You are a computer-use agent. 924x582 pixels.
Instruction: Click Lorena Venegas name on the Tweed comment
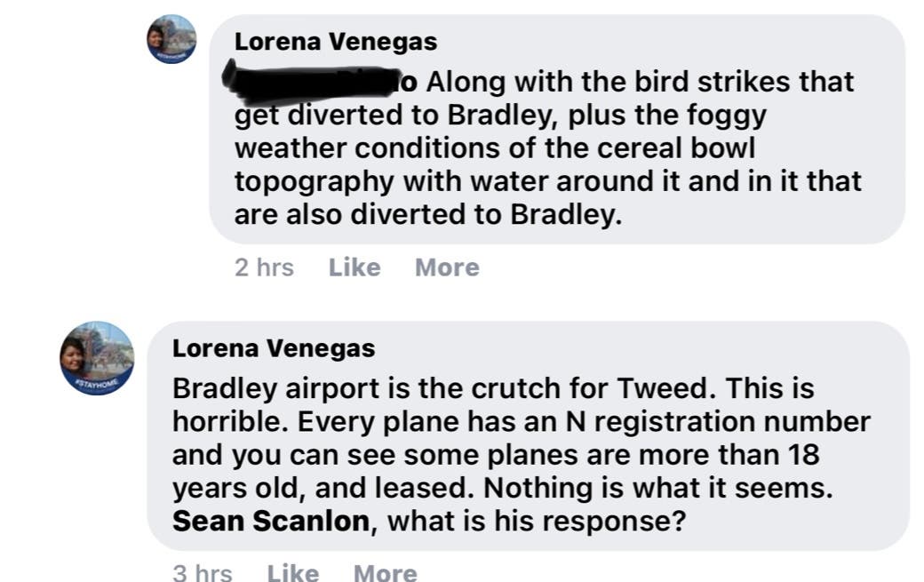click(x=274, y=348)
